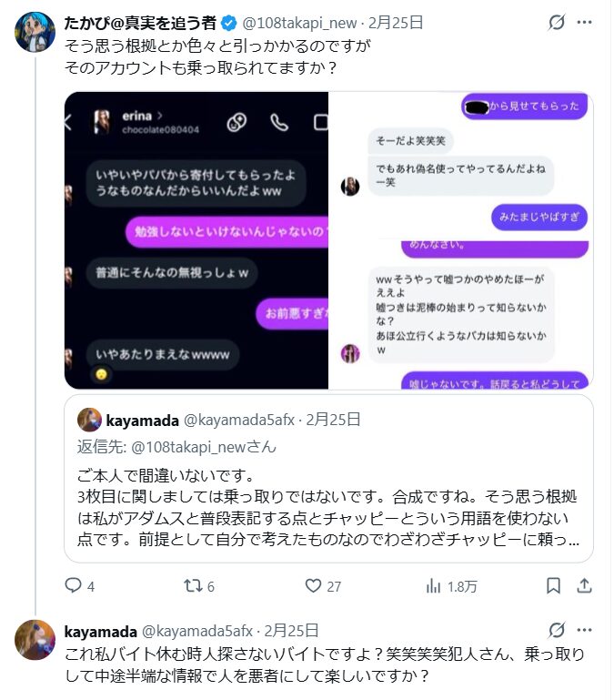Open quoted tweet by kayamada

coord(329,478)
